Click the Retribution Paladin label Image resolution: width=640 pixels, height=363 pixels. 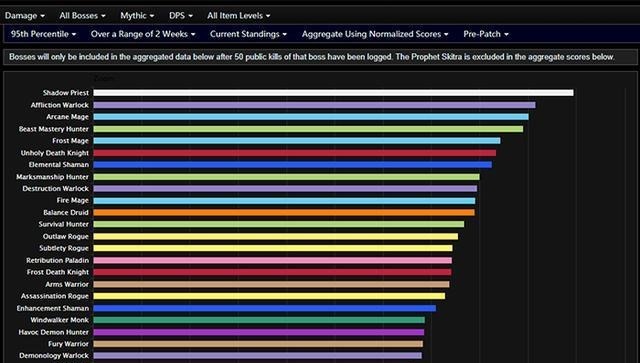(x=57, y=260)
